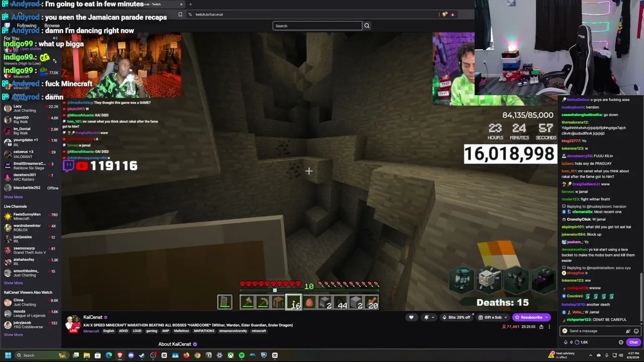Click the KaiCenat channel avatar

point(73,324)
